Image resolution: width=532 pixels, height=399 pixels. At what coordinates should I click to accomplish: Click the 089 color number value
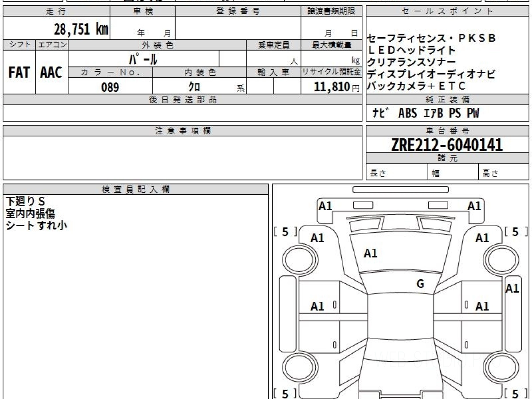(110, 87)
